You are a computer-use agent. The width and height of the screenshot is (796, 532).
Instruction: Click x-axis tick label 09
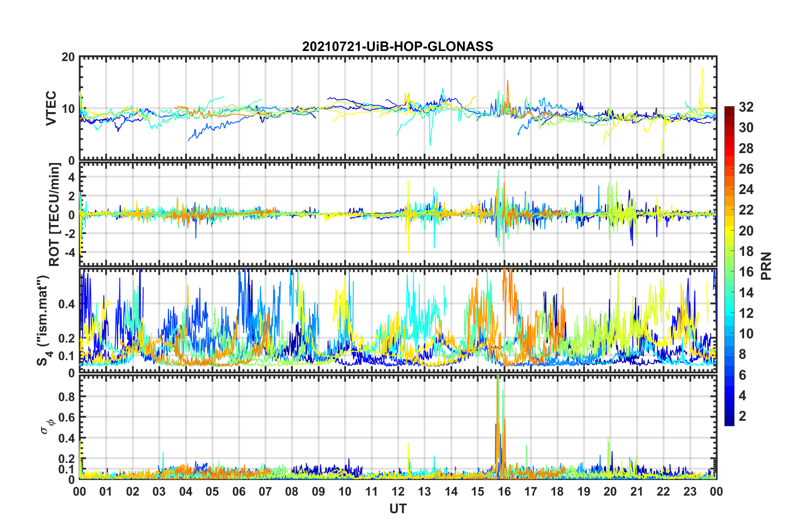pyautogui.click(x=318, y=491)
